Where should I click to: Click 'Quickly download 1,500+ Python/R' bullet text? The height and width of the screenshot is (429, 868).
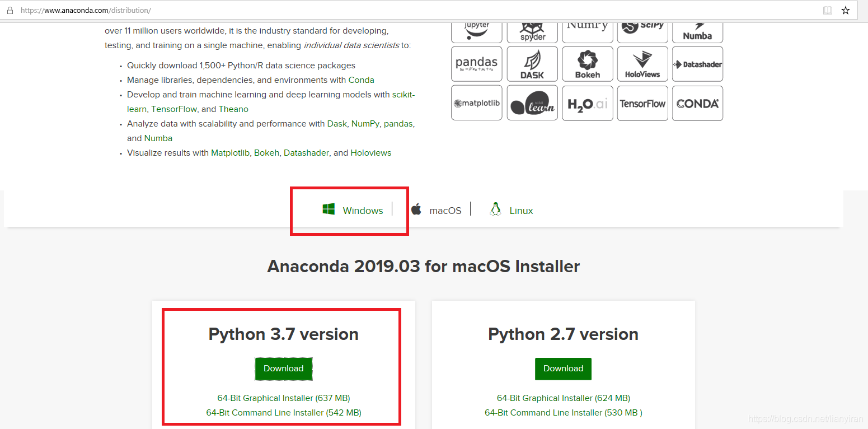coord(241,66)
